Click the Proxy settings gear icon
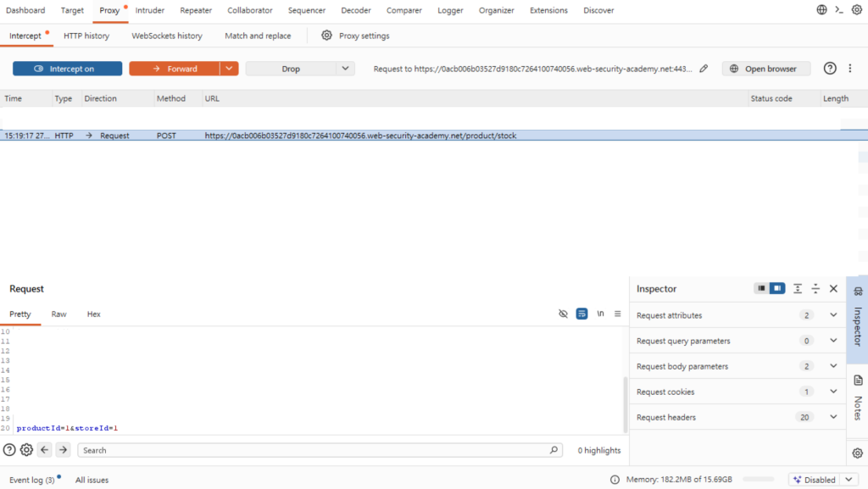868x489 pixels. 326,36
